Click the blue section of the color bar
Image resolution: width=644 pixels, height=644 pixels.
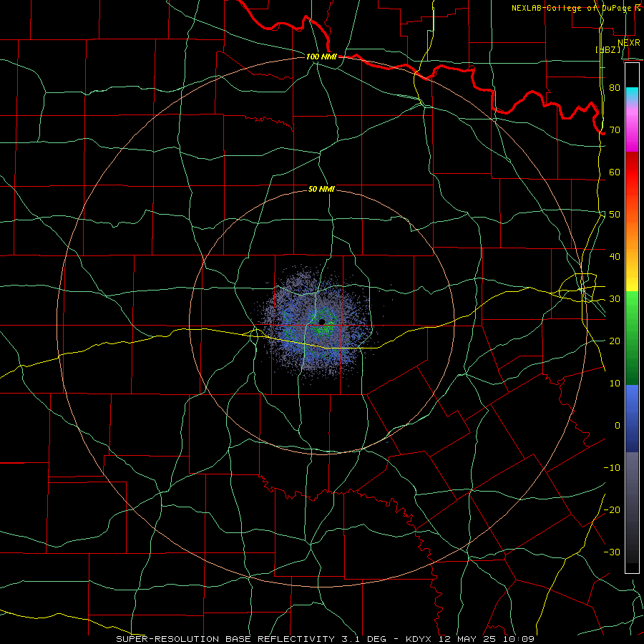[x=632, y=418]
